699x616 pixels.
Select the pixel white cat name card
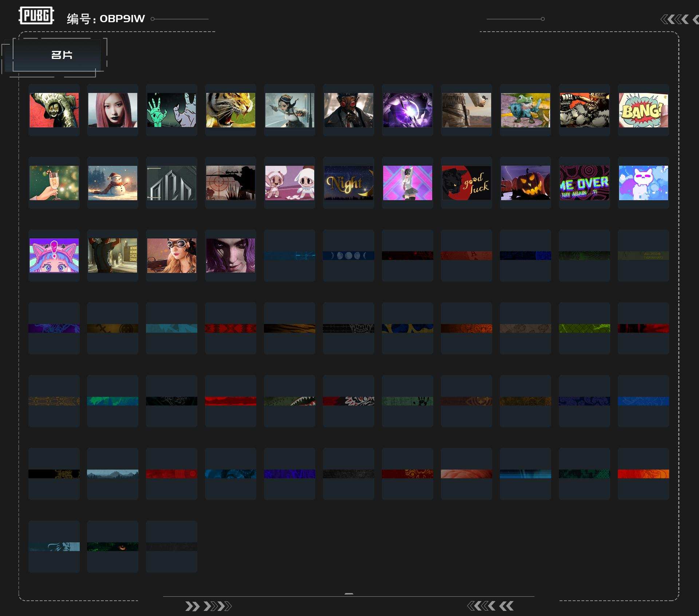point(643,183)
